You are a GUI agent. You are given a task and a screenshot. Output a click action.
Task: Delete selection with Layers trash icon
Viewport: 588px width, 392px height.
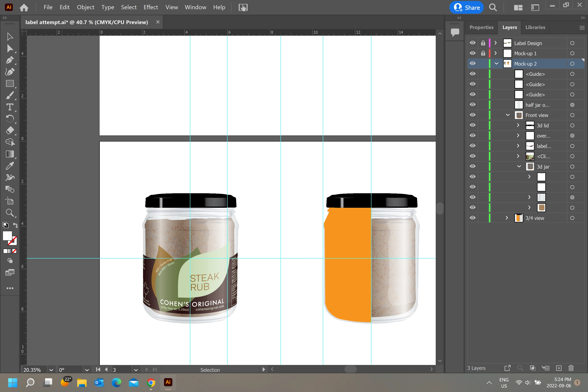coord(571,368)
